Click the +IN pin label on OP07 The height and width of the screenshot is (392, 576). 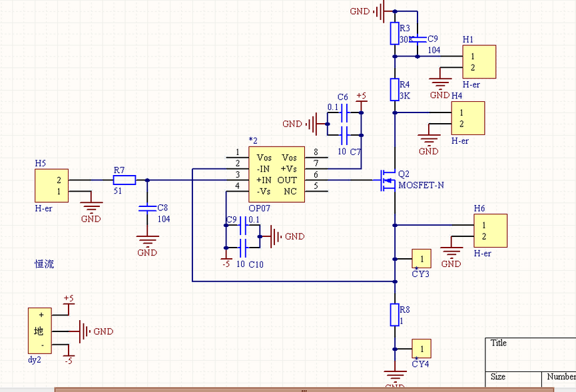pos(264,180)
